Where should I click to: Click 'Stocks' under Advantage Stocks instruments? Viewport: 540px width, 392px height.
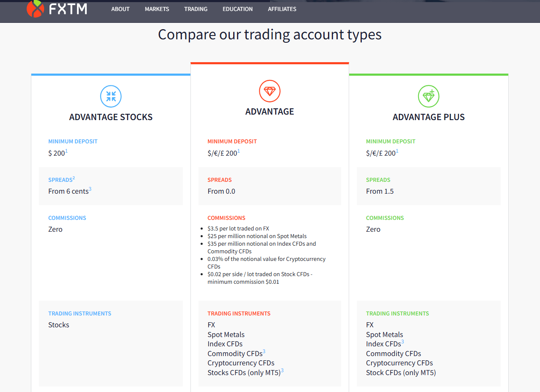tap(59, 325)
